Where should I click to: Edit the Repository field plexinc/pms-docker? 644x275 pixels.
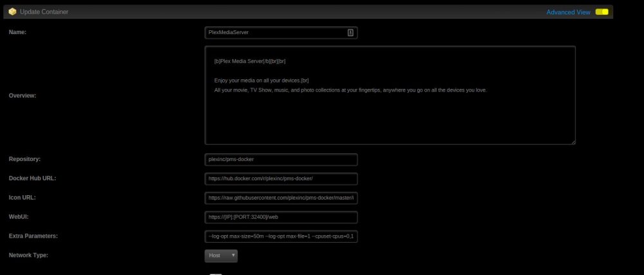coord(281,160)
